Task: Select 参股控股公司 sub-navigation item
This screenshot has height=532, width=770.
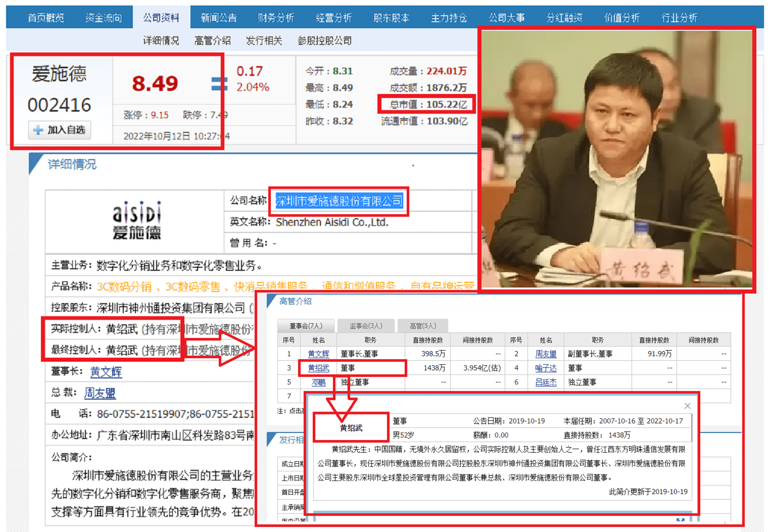Action: tap(325, 41)
